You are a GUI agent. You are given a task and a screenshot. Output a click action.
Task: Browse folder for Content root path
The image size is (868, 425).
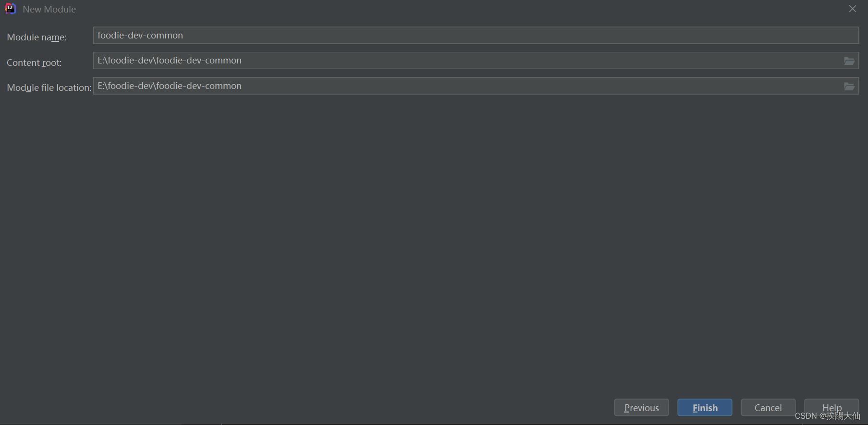click(x=849, y=61)
